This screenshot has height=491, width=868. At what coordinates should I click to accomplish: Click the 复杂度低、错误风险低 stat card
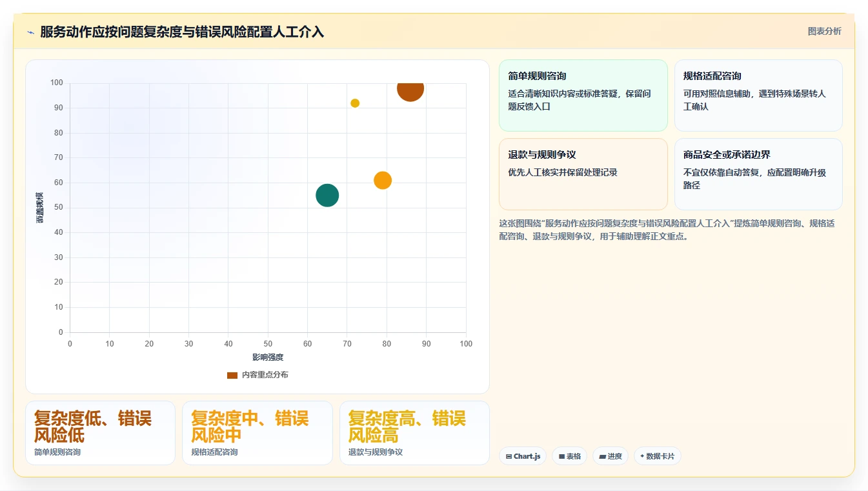(100, 433)
